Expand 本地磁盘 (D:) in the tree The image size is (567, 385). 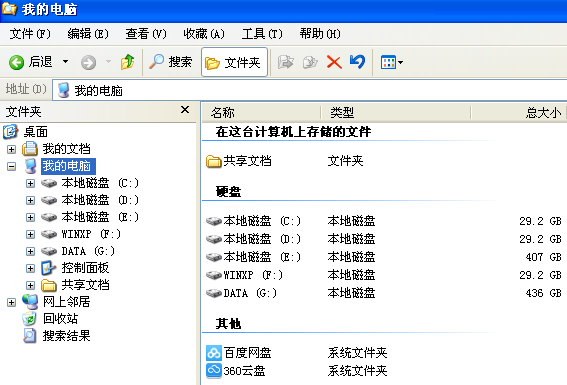click(x=30, y=201)
